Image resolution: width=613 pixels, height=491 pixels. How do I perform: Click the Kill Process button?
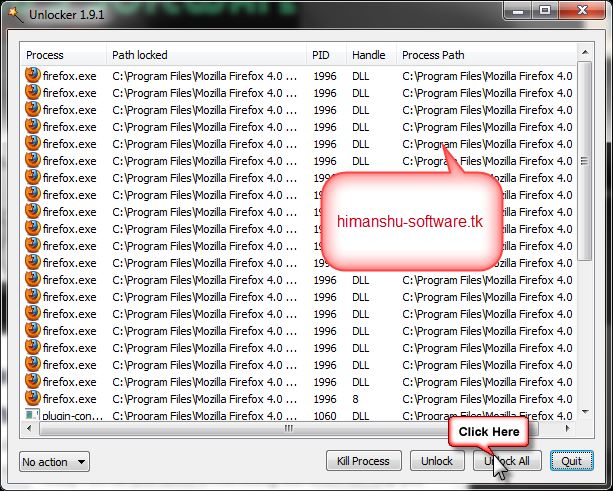[364, 461]
